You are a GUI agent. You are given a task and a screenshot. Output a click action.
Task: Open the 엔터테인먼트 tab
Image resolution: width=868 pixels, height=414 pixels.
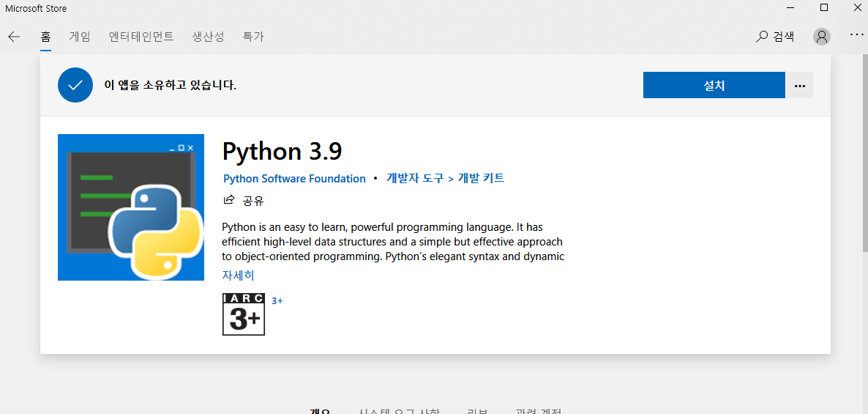[x=141, y=37]
